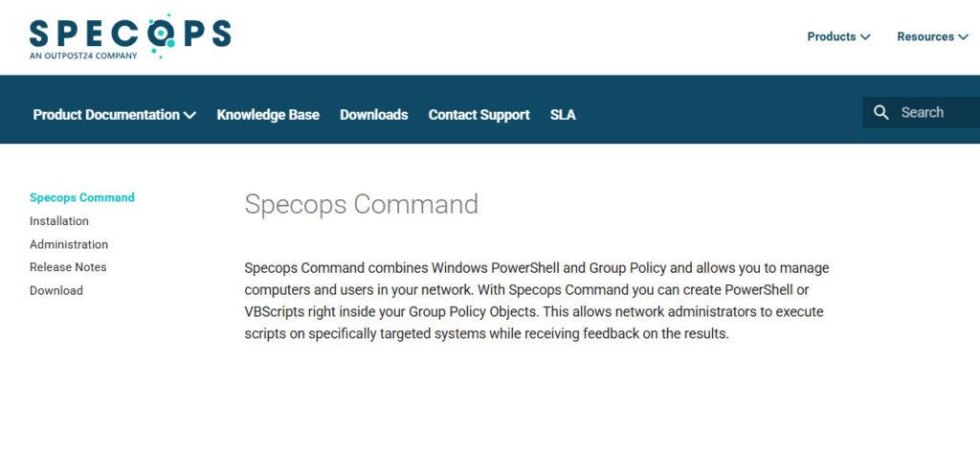Navigate to Contact Support

tap(479, 115)
